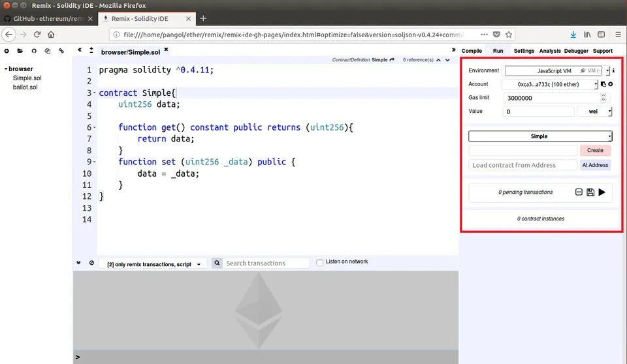Screen dimensions: 627x364
Task: Bookmark this page with the star icon
Action: pyautogui.click(x=509, y=35)
